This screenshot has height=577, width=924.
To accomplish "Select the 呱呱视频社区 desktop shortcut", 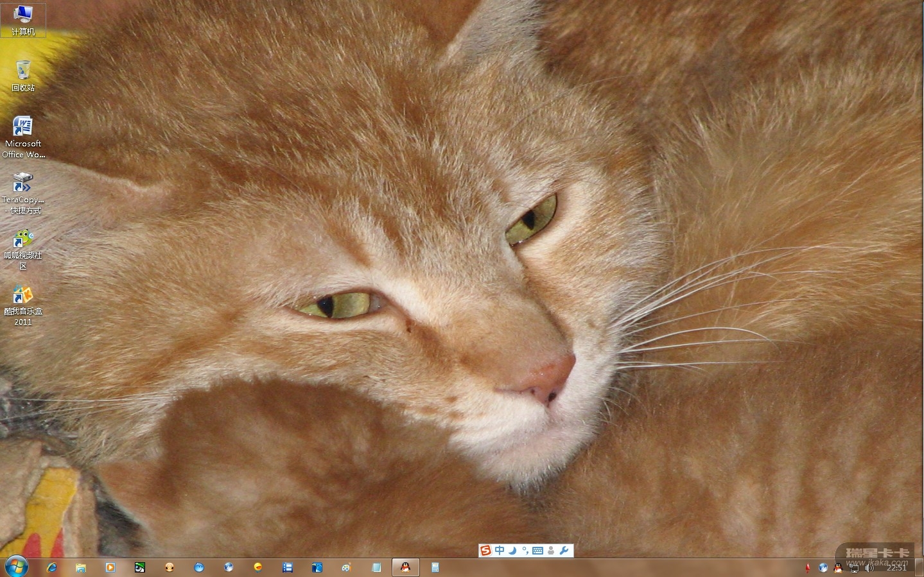I will [x=23, y=249].
